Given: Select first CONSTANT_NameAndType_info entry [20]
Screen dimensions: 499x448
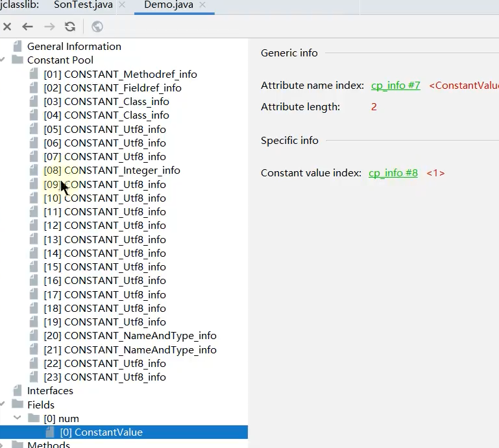Looking at the screenshot, I should point(130,336).
